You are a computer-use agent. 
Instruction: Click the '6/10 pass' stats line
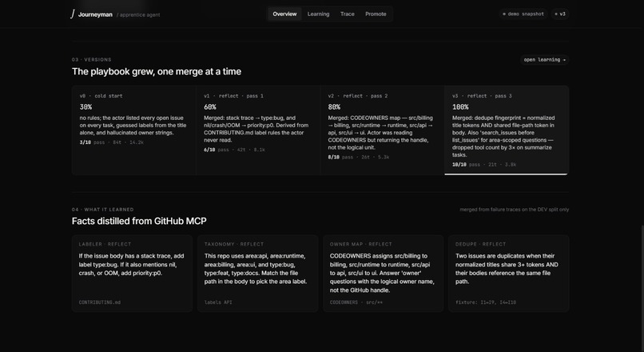pyautogui.click(x=235, y=150)
